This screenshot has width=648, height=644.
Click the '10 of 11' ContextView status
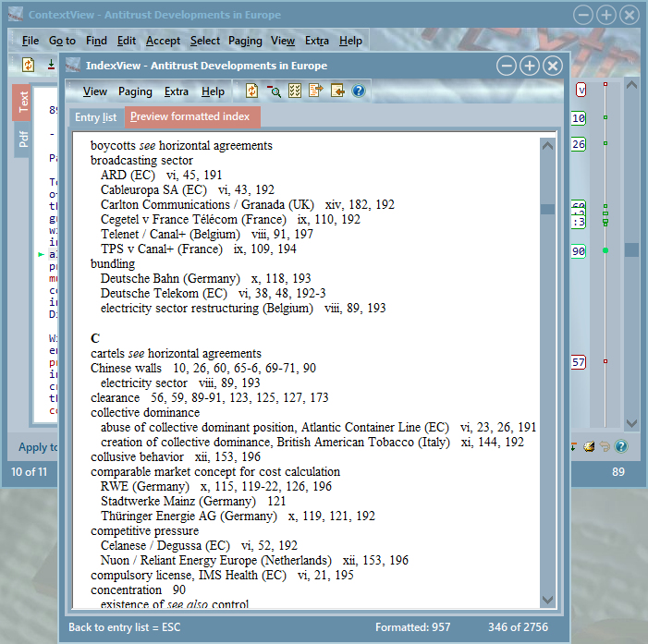coord(29,472)
